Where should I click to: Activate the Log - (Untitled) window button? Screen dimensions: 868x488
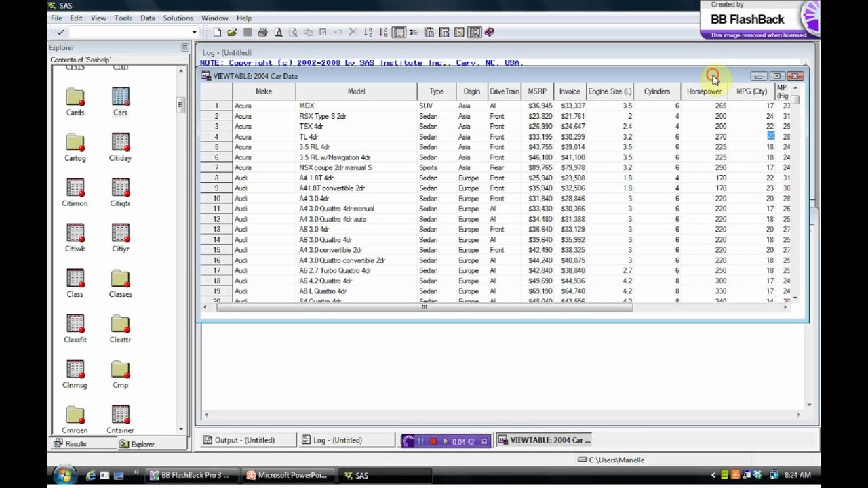pos(347,440)
